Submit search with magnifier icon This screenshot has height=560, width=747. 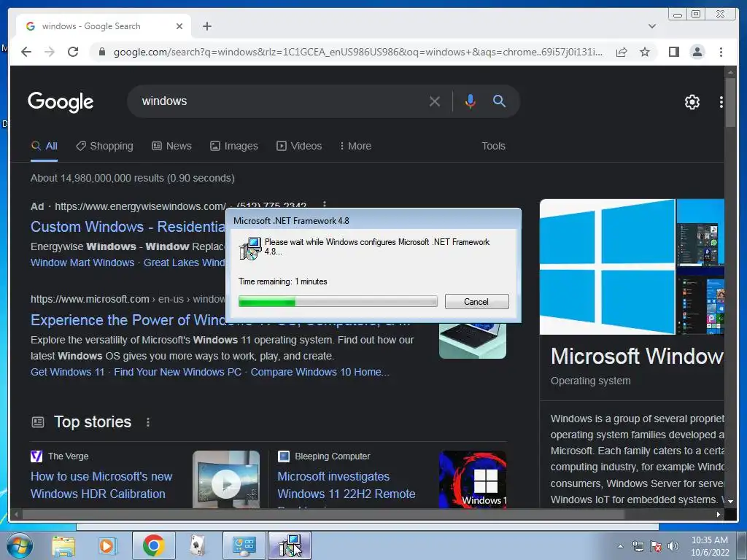pos(499,101)
